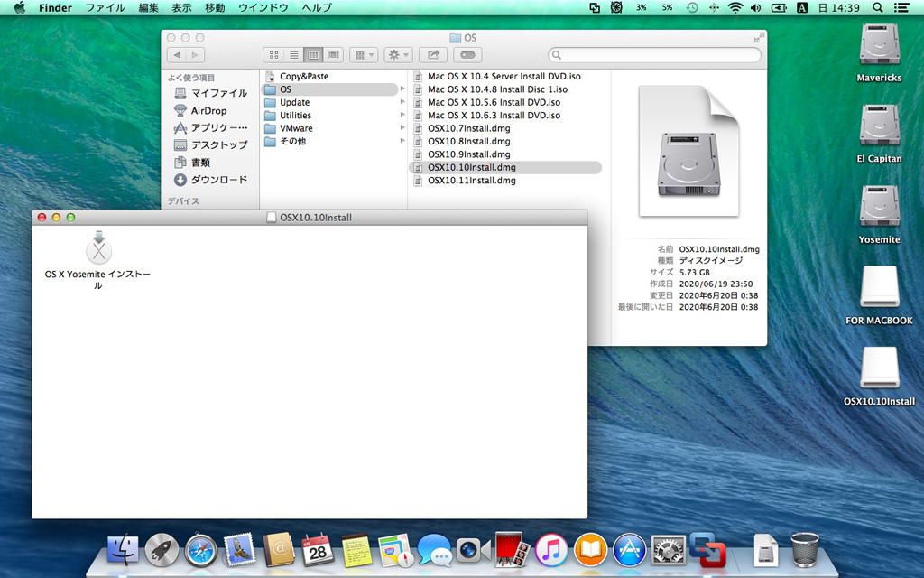Image resolution: width=924 pixels, height=578 pixels.
Task: Click the Finder search field
Action: [x=655, y=55]
